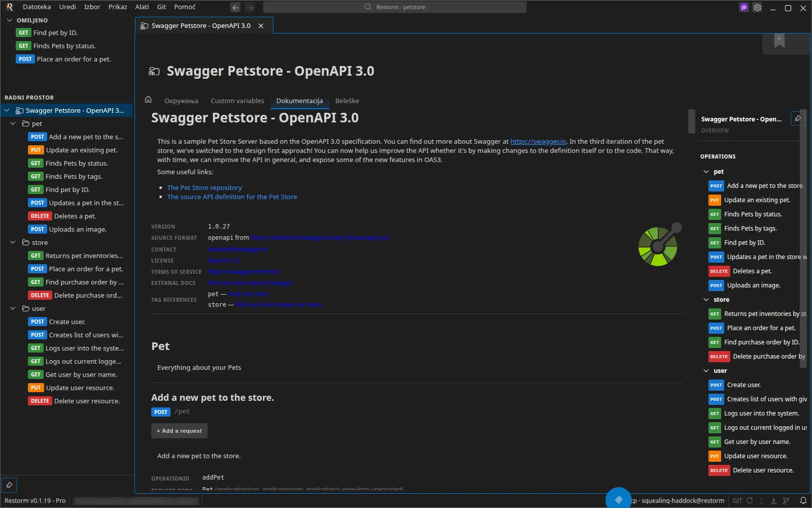Click the pin icon above the status bar
This screenshot has width=812, height=508.
pyautogui.click(x=9, y=484)
